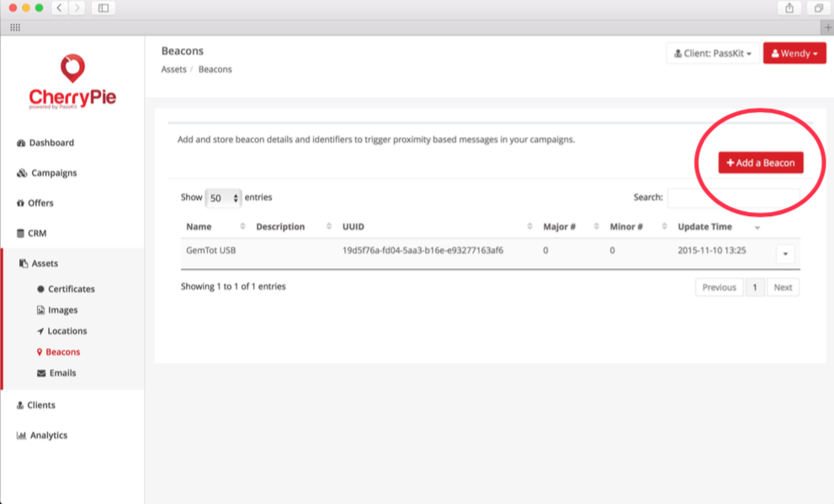
Task: Sort table by Description column
Action: click(x=294, y=226)
